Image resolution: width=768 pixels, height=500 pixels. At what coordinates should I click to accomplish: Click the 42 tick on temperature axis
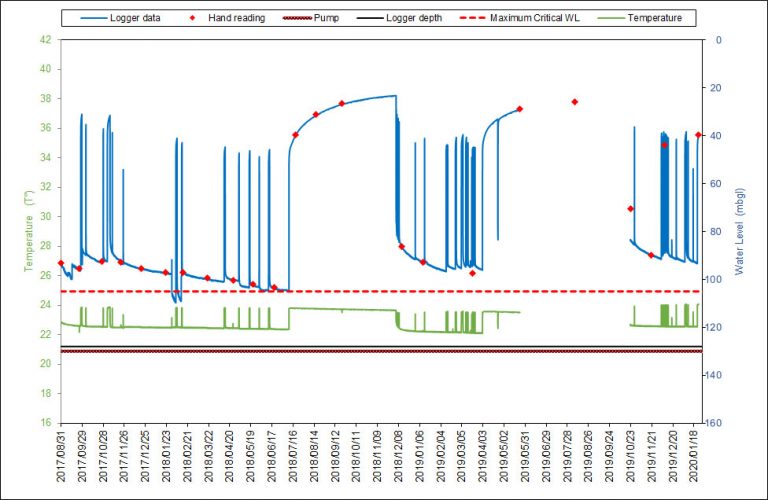(x=45, y=40)
